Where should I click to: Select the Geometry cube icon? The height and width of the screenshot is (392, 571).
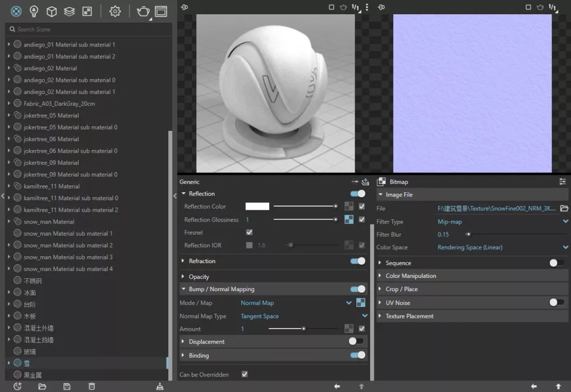click(x=51, y=11)
